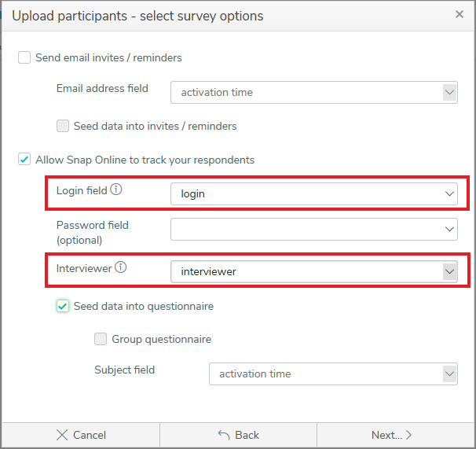This screenshot has width=476, height=449.
Task: Click the dialog title text
Action: click(137, 16)
